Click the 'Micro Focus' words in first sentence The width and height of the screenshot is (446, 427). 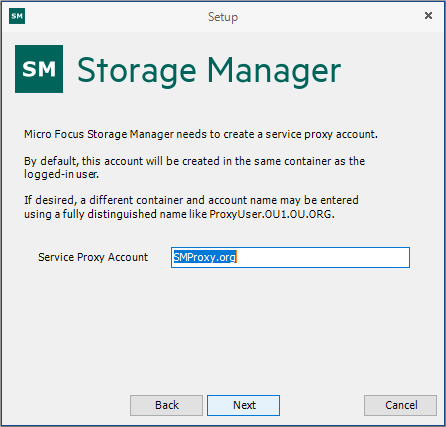coord(54,134)
